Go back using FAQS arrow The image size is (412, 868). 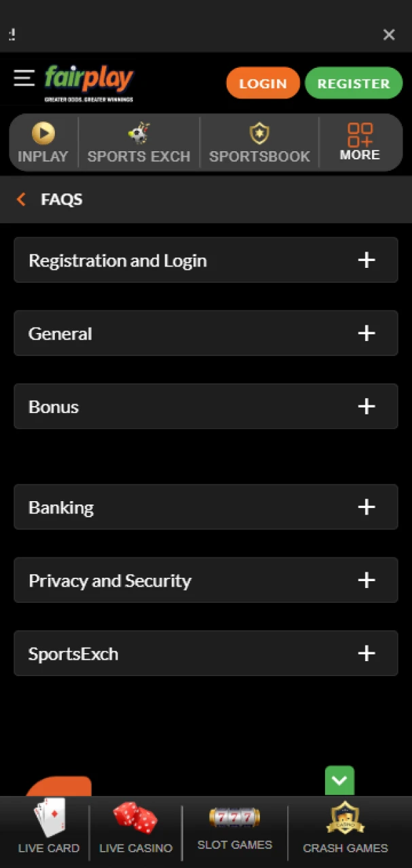(21, 199)
